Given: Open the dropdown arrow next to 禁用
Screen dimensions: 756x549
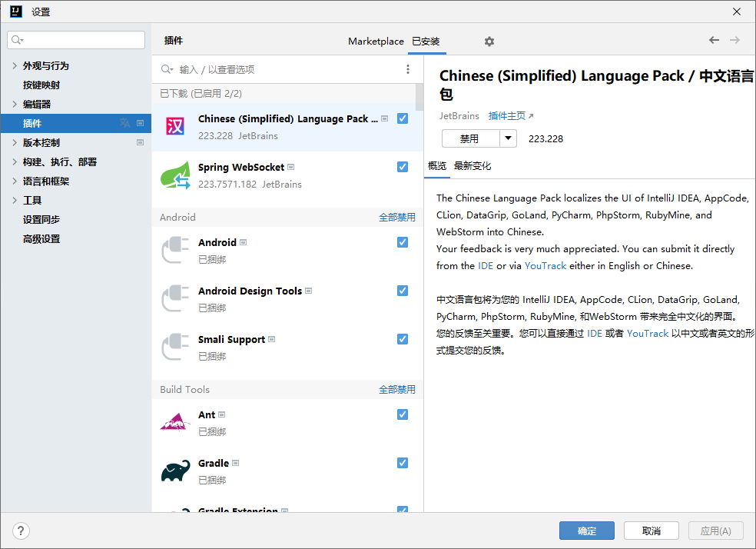Looking at the screenshot, I should point(508,138).
